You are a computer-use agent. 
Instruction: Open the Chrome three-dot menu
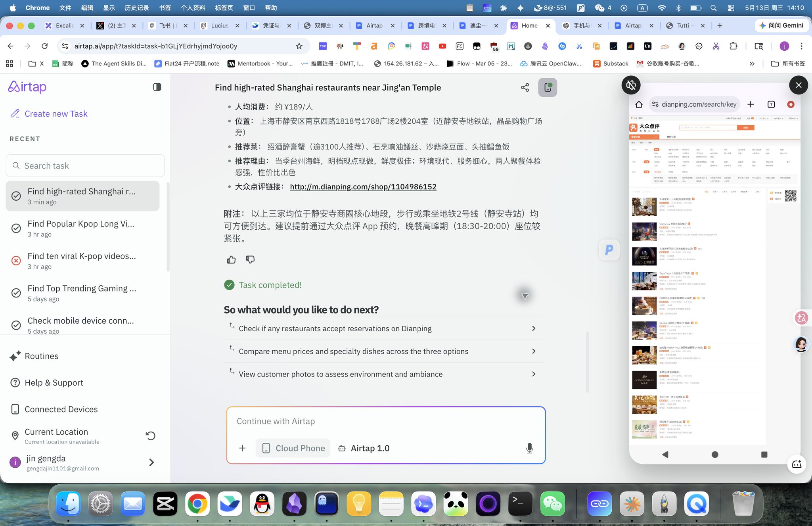pos(801,46)
